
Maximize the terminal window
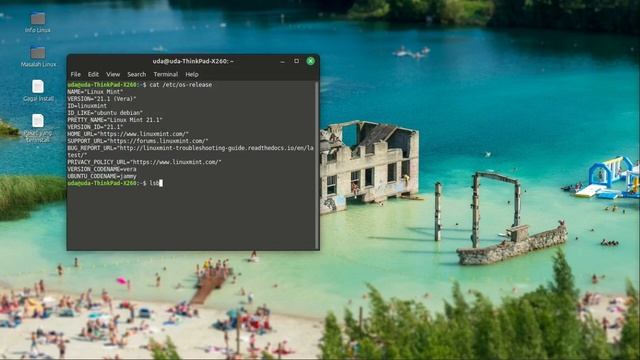[x=296, y=61]
